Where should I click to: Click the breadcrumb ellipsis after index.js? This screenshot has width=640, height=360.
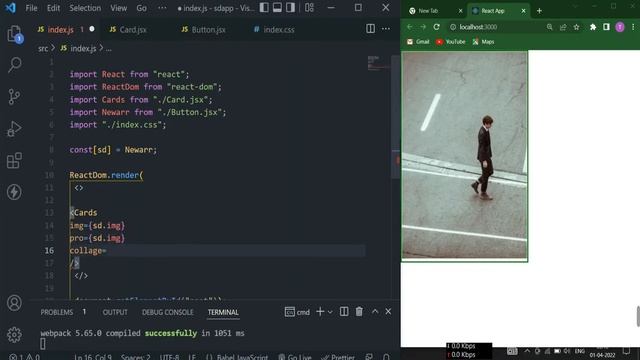109,48
